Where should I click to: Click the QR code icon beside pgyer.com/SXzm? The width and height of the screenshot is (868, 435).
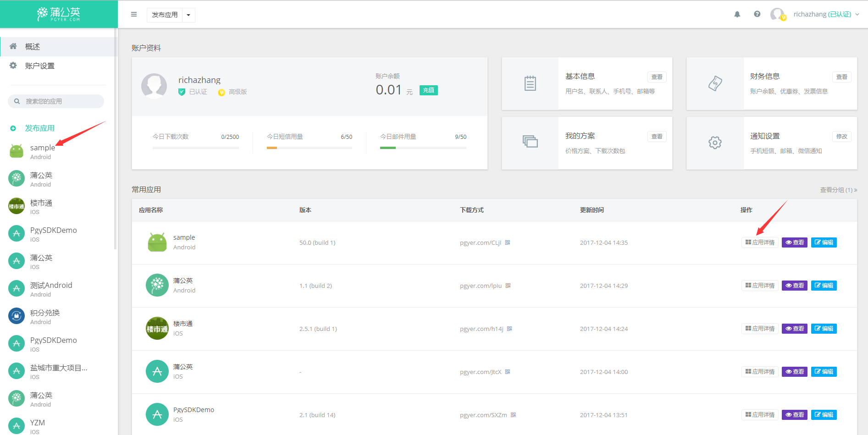coord(513,415)
